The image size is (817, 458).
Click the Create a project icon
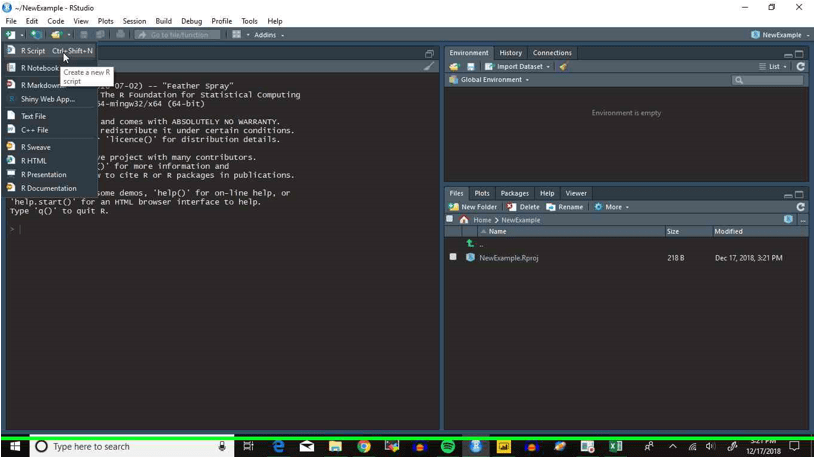coord(35,35)
